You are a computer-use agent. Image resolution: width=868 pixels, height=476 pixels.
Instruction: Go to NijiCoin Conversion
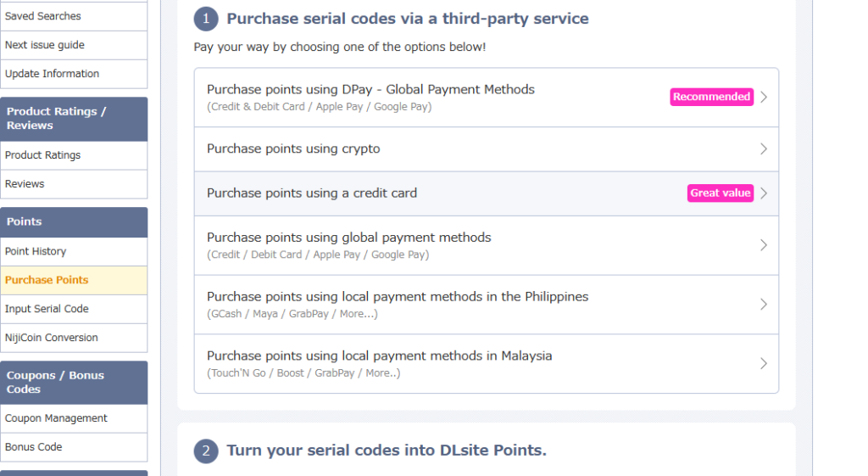point(52,338)
